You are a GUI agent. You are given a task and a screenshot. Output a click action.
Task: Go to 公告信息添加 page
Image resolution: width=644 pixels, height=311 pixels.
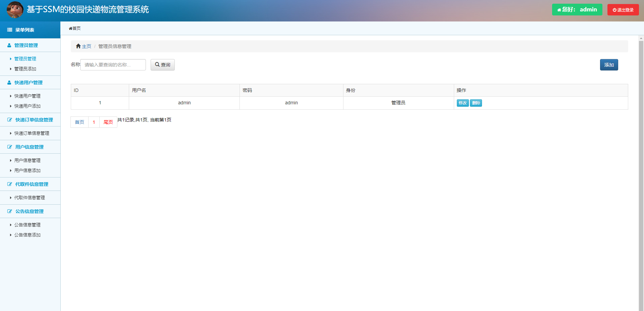(27, 235)
